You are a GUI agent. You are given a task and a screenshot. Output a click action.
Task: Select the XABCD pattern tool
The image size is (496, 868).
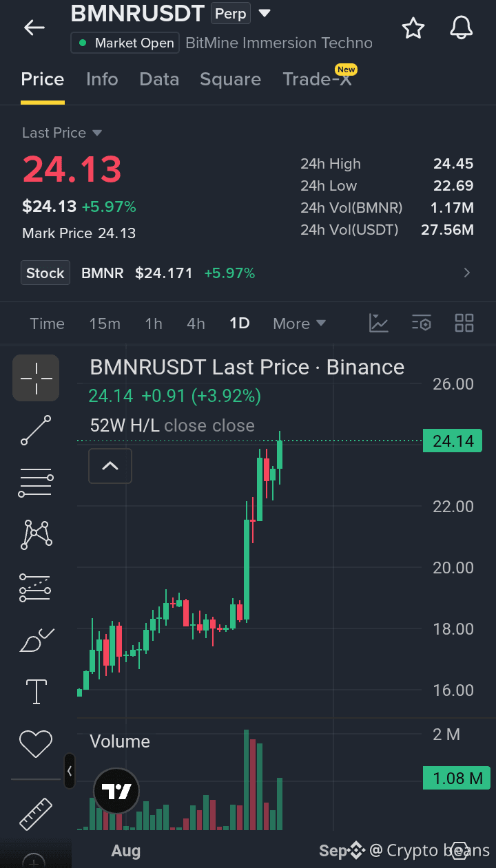(37, 534)
